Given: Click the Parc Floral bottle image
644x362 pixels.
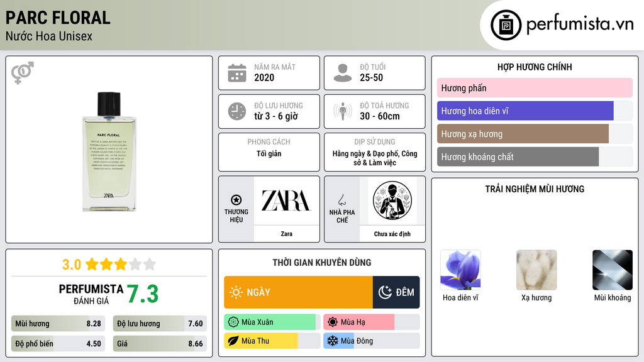Looking at the screenshot, I should [x=109, y=151].
